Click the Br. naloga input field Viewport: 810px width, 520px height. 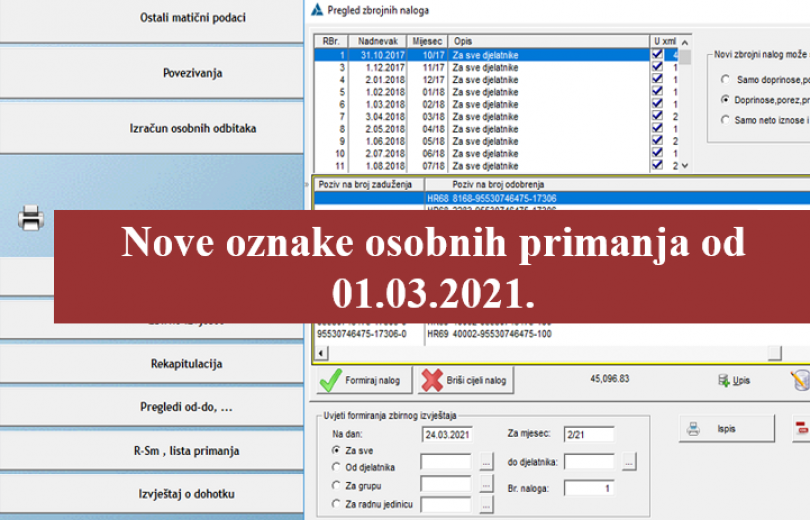(589, 488)
